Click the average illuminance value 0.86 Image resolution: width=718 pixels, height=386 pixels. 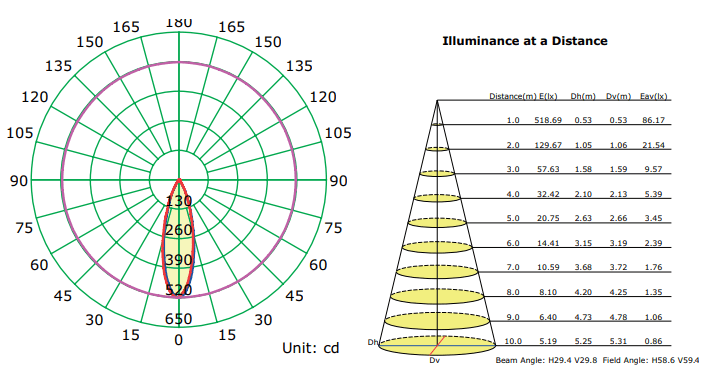click(x=653, y=341)
